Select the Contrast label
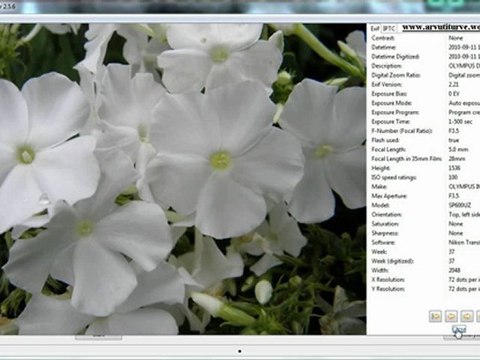The width and height of the screenshot is (480, 360). pyautogui.click(x=383, y=38)
